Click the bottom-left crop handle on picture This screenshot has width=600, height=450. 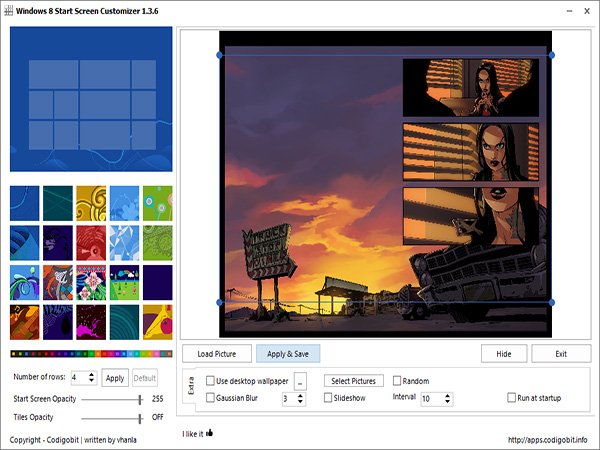point(219,302)
